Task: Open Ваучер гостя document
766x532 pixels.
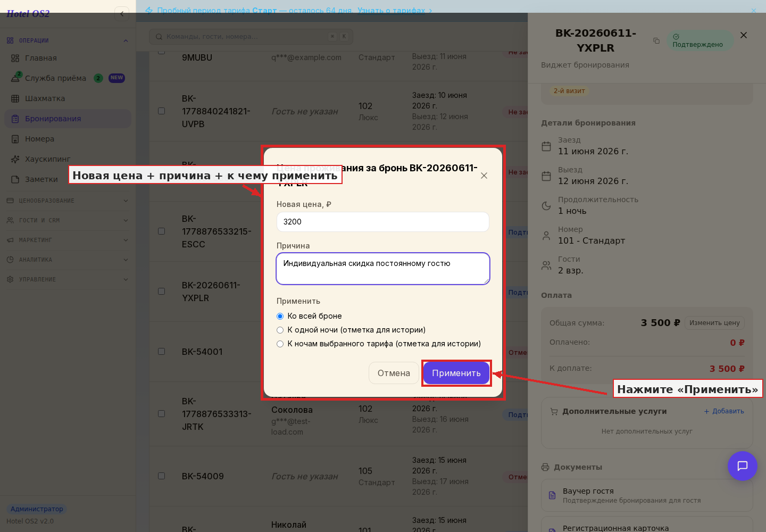Action: tap(647, 495)
